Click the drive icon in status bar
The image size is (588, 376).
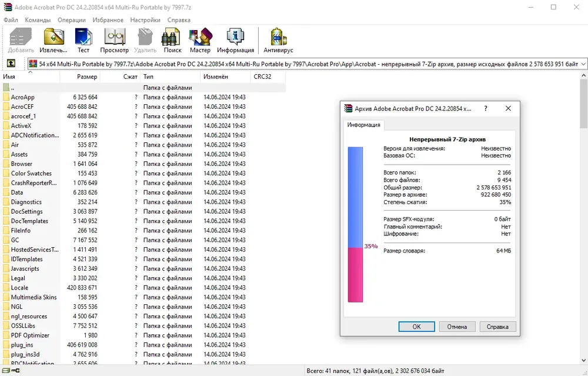6,371
